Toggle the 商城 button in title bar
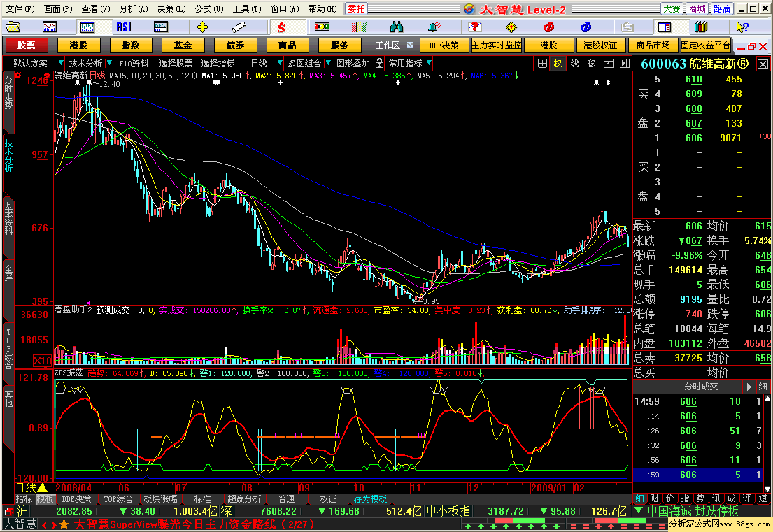The image size is (773, 532). point(697,9)
